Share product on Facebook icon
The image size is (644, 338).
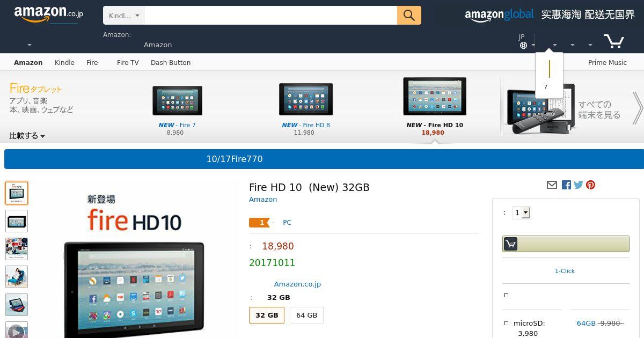click(566, 185)
